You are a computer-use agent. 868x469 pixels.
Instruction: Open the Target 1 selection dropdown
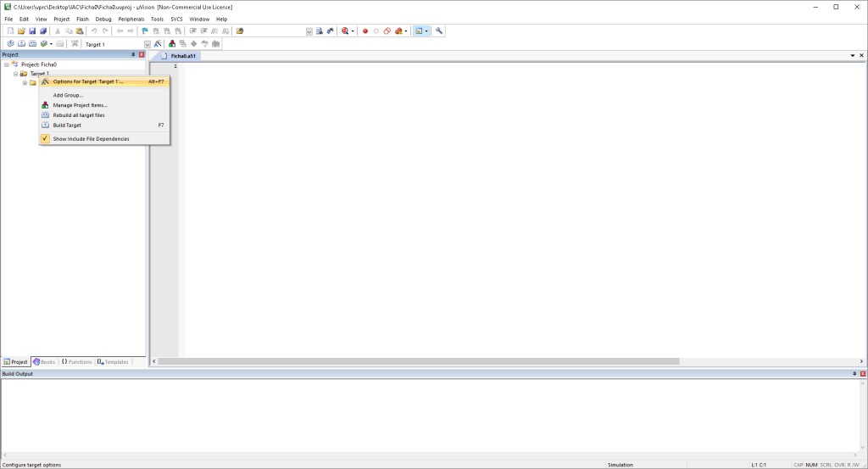(147, 44)
